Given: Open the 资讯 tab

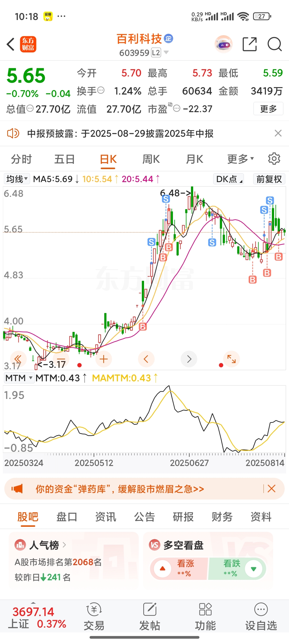Looking at the screenshot, I should coord(105,516).
